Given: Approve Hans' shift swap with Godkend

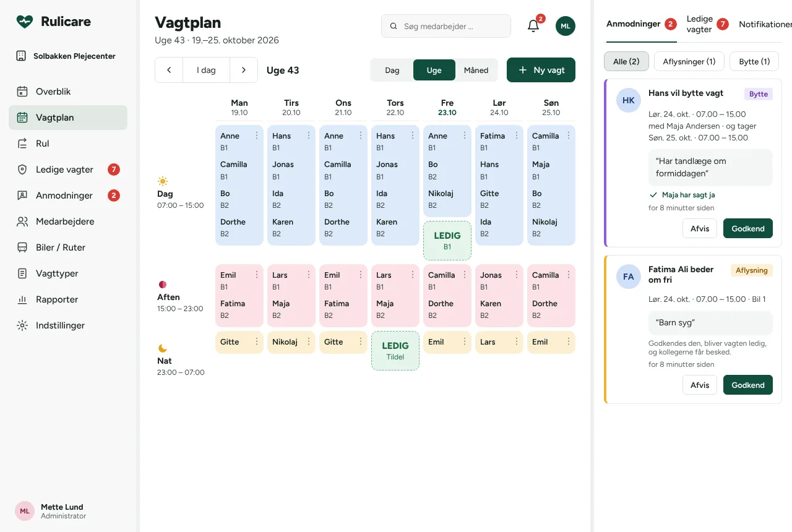Looking at the screenshot, I should click(x=748, y=228).
